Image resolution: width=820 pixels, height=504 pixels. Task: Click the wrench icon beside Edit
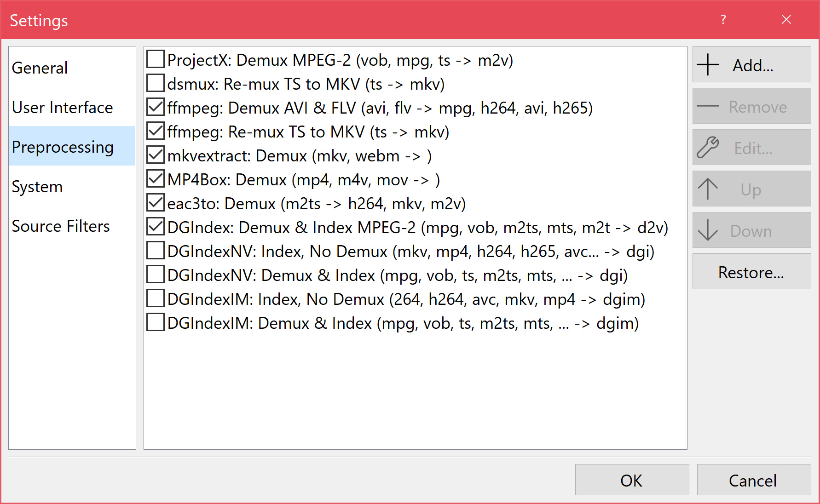click(x=708, y=148)
